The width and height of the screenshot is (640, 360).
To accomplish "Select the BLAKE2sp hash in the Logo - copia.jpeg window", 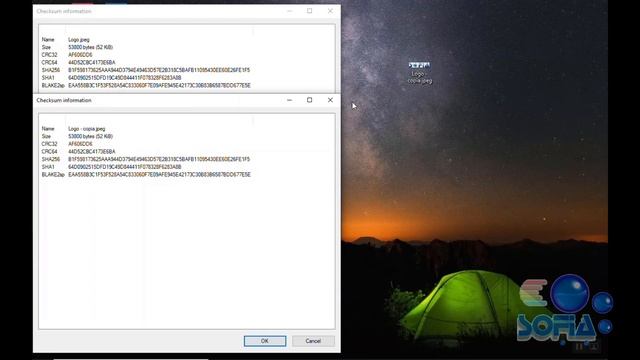I will [x=159, y=174].
